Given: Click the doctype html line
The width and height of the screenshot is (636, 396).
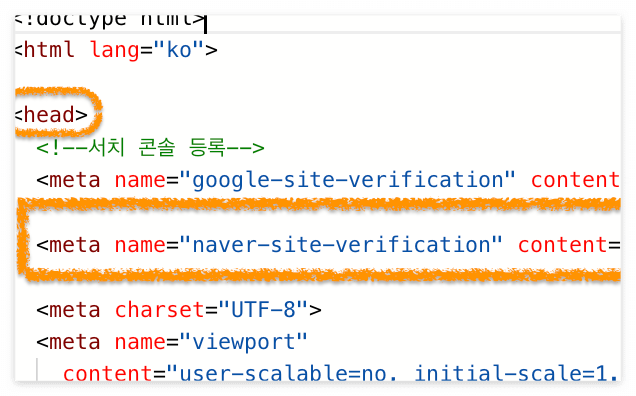Looking at the screenshot, I should tap(110, 21).
